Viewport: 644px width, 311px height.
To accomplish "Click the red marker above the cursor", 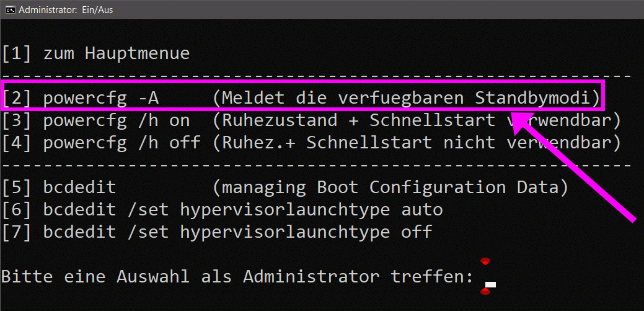I will pyautogui.click(x=485, y=261).
